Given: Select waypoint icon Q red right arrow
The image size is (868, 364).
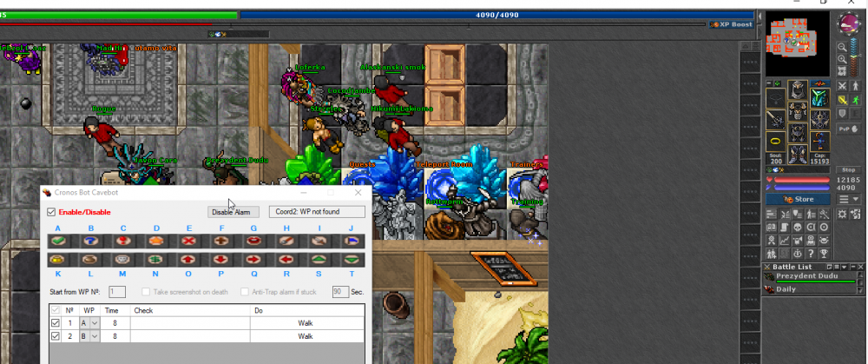Looking at the screenshot, I should 253,259.
